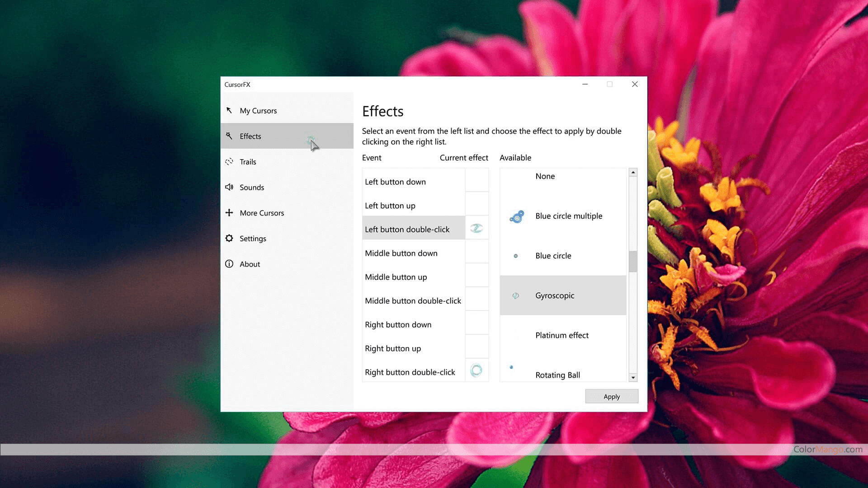The image size is (868, 488).
Task: Choose the Blue circle effect
Action: [x=563, y=256]
